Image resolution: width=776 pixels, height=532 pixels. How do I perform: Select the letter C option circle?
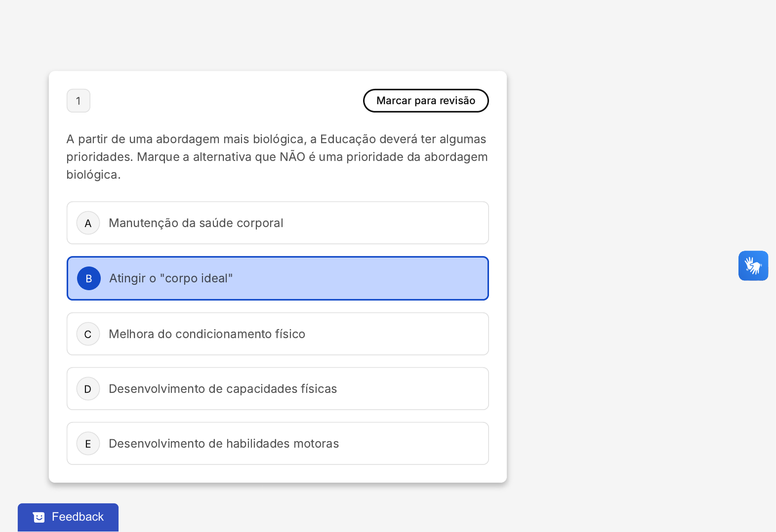click(88, 334)
